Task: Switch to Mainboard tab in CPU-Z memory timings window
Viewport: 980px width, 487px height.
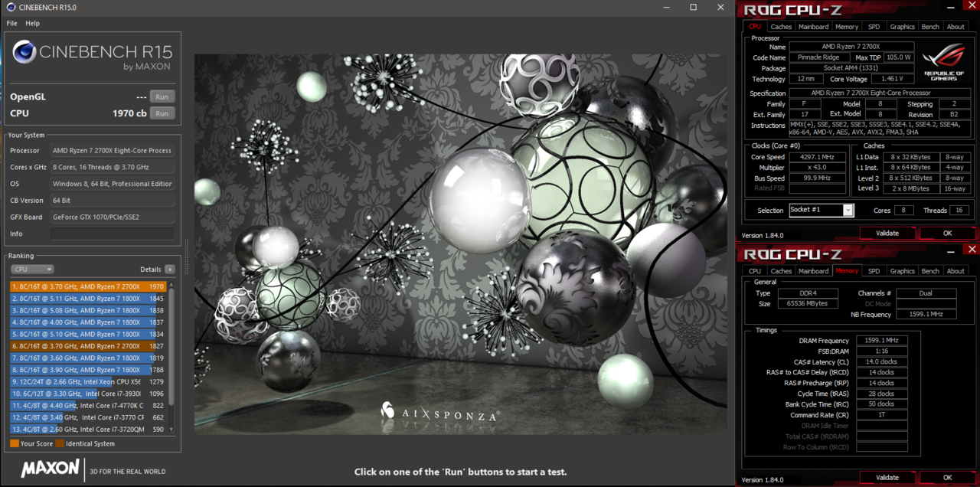Action: (813, 270)
